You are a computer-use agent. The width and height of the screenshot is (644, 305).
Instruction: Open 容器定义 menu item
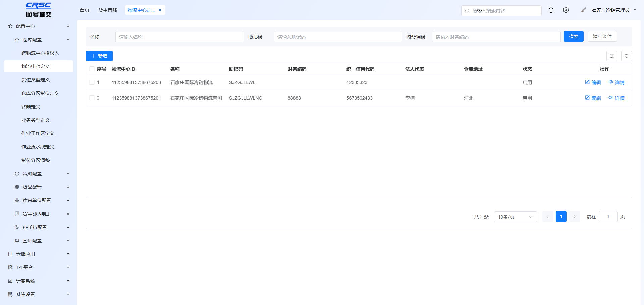click(x=39, y=107)
